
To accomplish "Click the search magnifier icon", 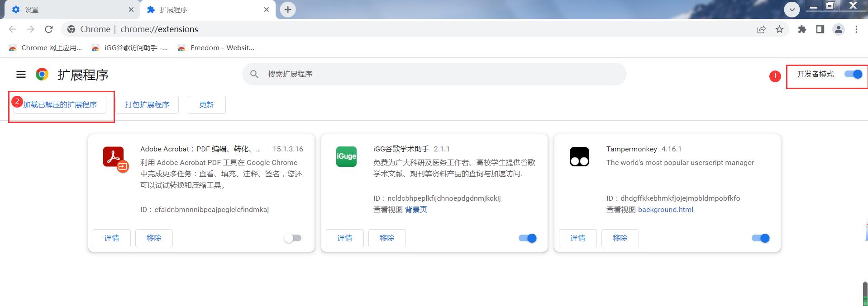I will point(254,74).
